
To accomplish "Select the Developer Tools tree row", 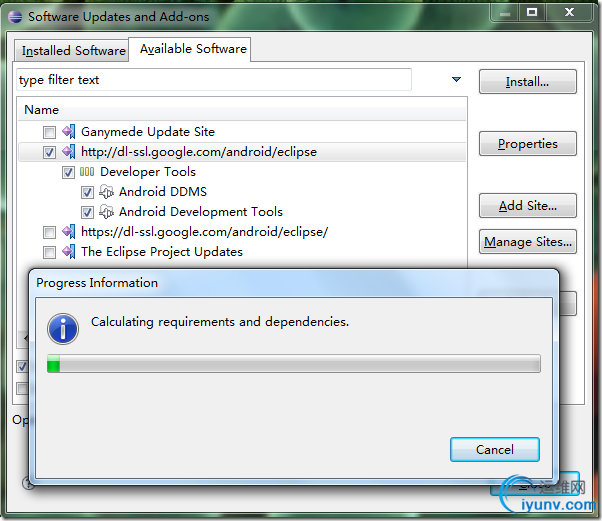I will [148, 172].
